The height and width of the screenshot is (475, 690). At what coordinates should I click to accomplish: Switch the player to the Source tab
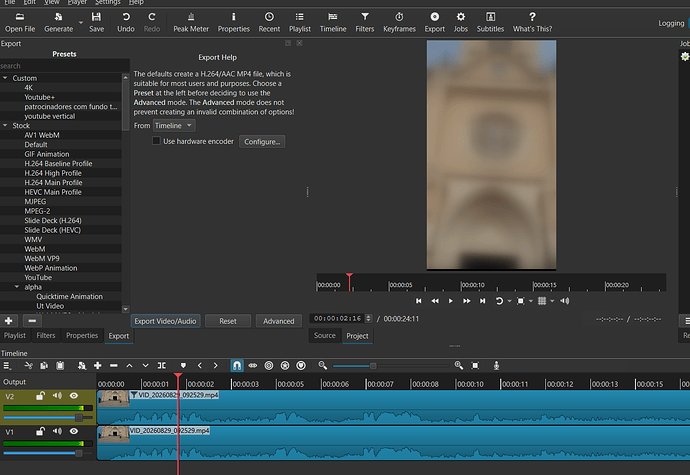[x=325, y=335]
